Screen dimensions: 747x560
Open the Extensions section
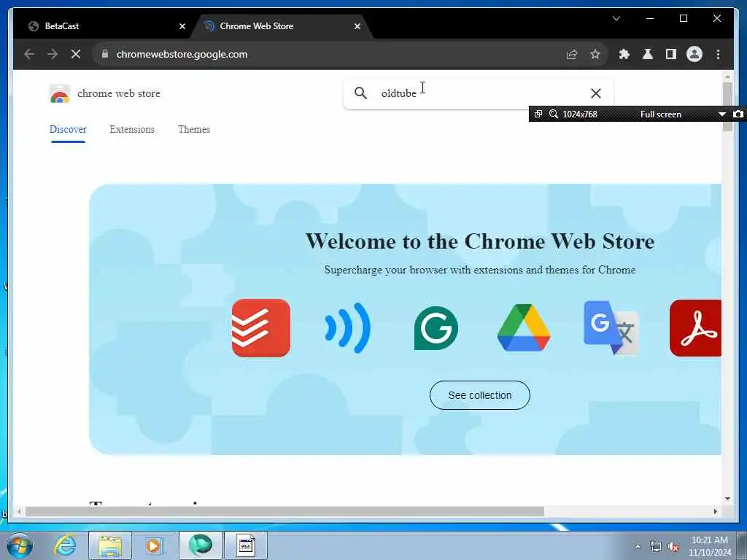pos(132,130)
